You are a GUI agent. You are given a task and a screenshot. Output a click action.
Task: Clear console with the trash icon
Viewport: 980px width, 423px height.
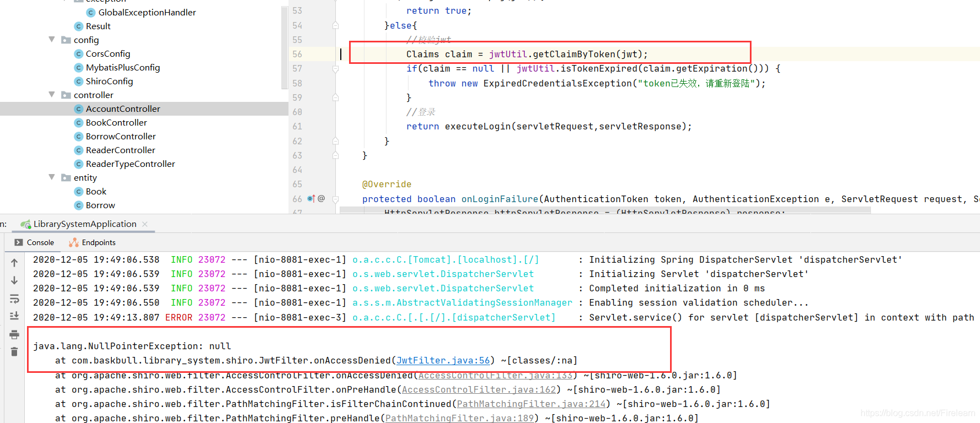point(14,352)
